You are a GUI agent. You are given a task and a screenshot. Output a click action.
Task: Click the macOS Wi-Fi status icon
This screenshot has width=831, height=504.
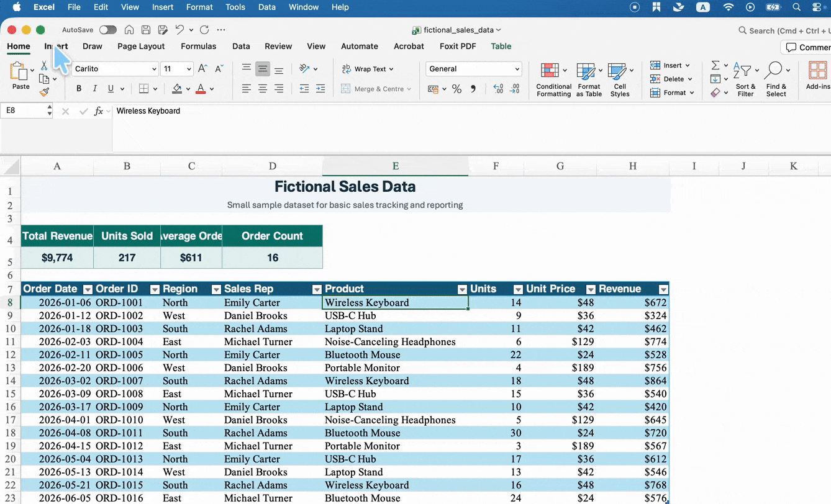coord(729,7)
